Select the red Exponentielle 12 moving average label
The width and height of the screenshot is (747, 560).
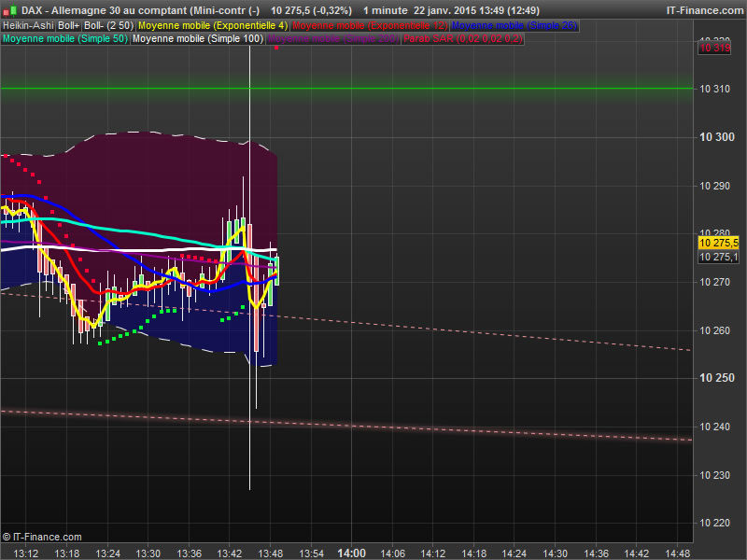point(370,26)
